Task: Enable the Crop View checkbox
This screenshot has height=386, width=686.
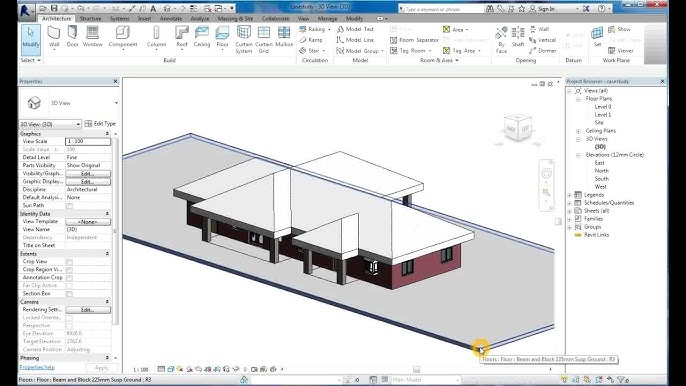Action: (x=69, y=262)
